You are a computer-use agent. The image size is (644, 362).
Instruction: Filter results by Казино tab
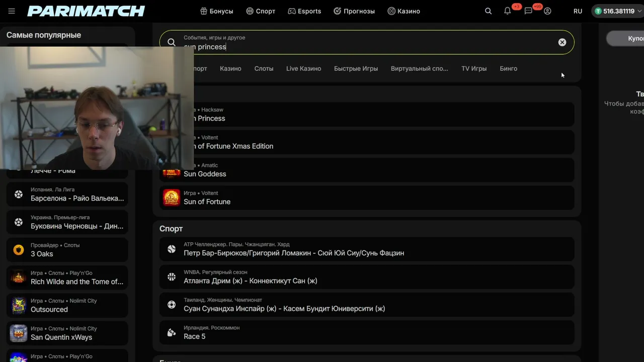coord(230,68)
